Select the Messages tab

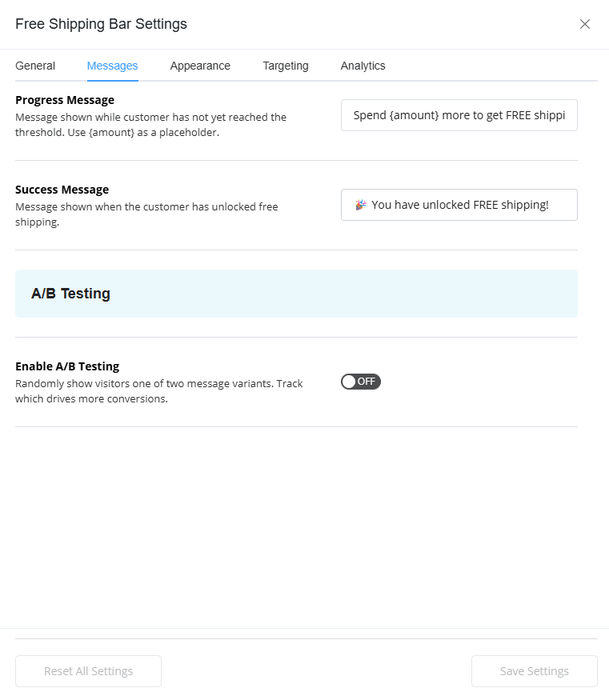pos(113,66)
